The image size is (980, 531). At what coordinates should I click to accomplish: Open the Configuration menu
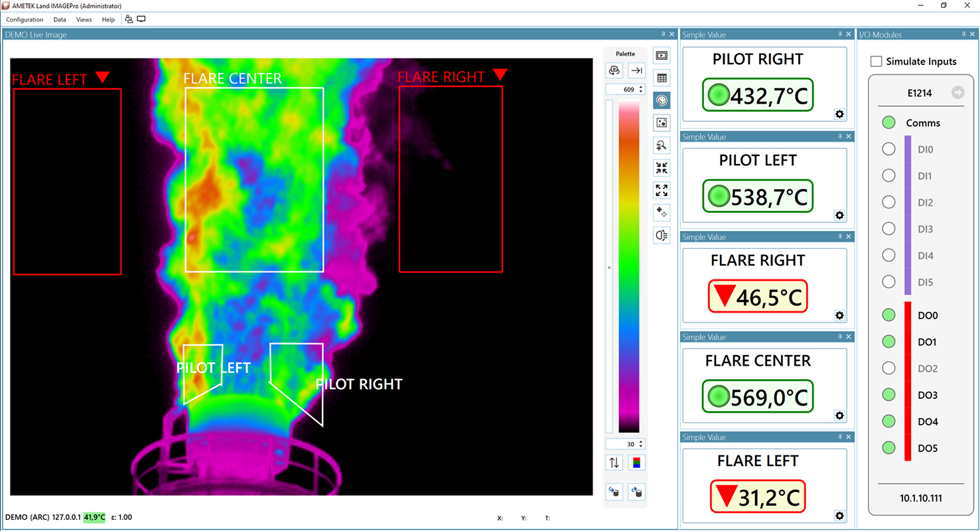click(25, 19)
